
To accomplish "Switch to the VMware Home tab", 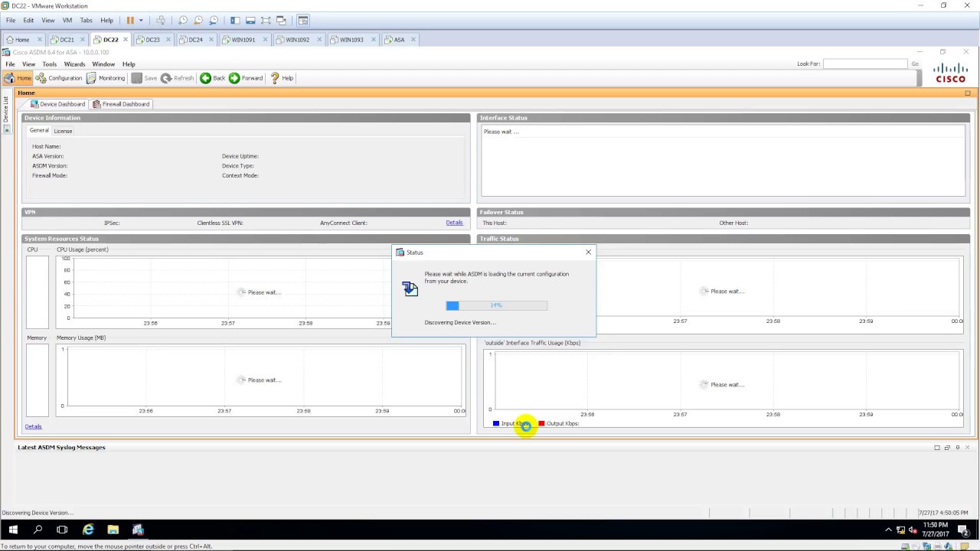I will (x=22, y=40).
